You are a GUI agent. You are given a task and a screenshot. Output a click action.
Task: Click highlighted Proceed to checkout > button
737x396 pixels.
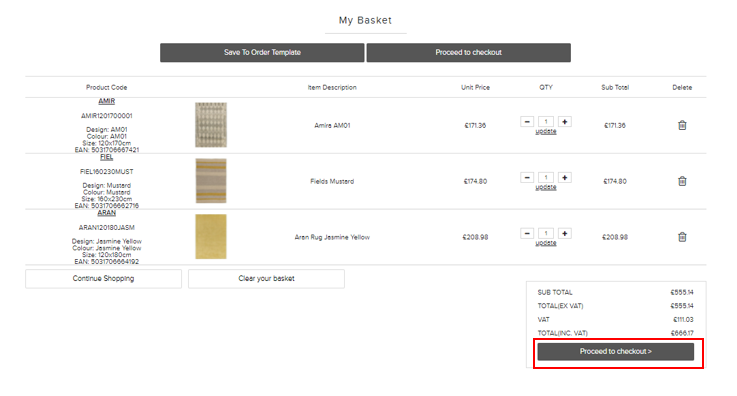pos(616,351)
